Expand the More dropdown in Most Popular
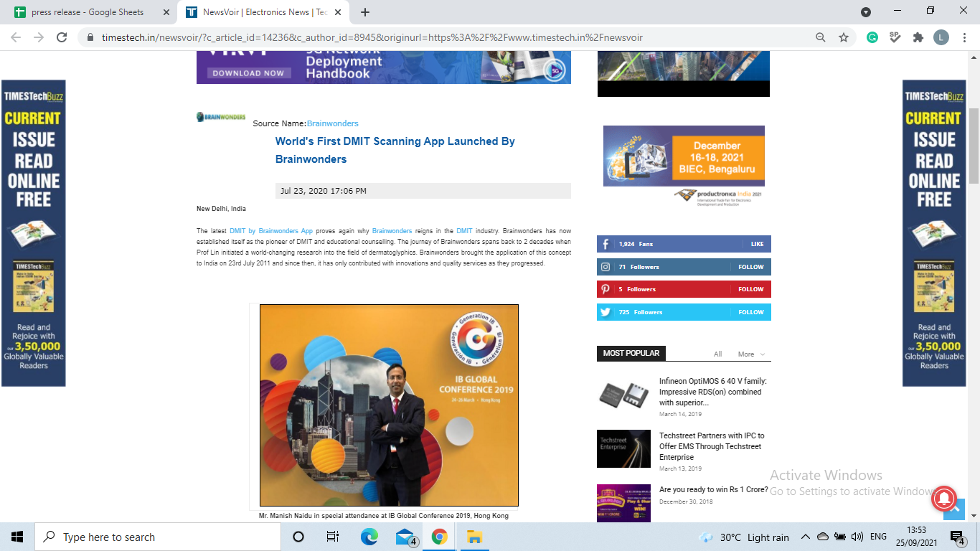This screenshot has height=551, width=980. (750, 354)
